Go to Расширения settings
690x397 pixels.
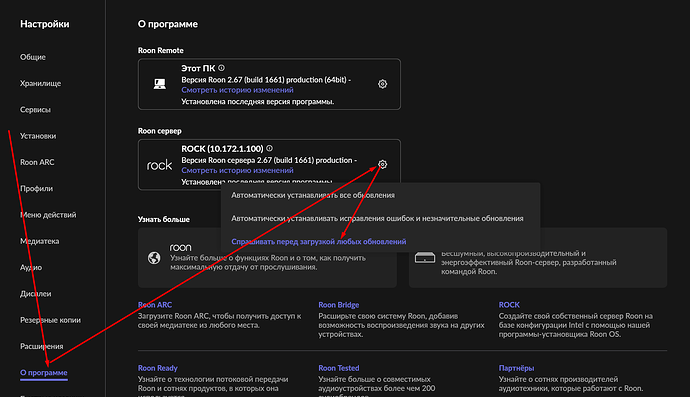pyautogui.click(x=41, y=346)
